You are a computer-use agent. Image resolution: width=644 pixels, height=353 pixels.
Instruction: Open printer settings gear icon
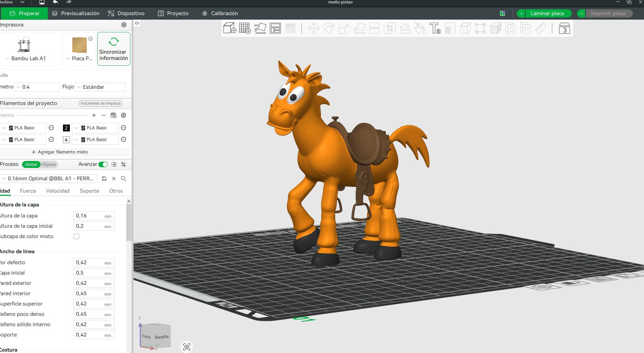coord(124,25)
